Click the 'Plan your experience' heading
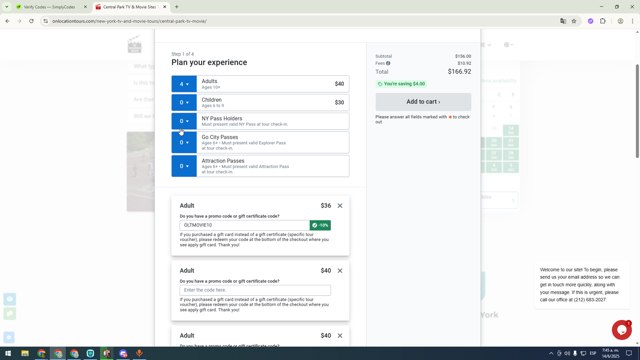The image size is (640, 360). (x=209, y=62)
